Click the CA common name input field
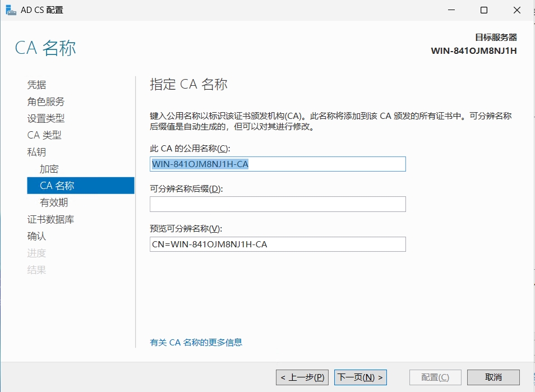Image resolution: width=535 pixels, height=392 pixels. click(278, 164)
